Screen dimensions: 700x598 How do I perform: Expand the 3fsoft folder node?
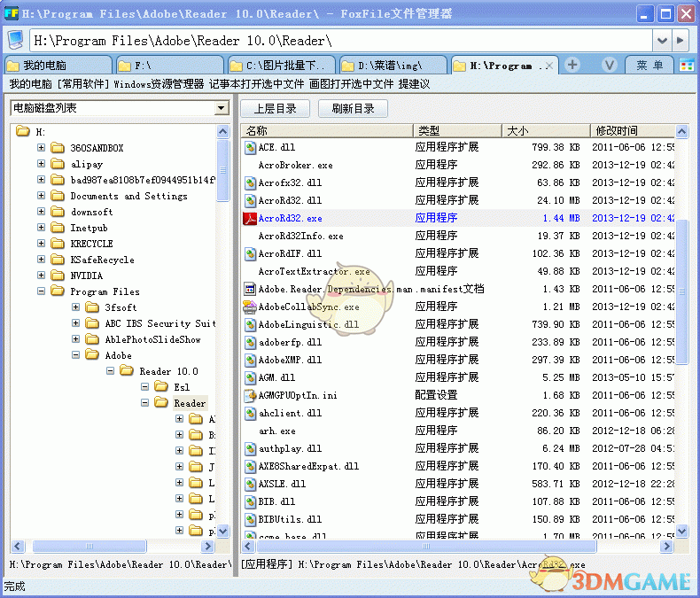tap(76, 307)
